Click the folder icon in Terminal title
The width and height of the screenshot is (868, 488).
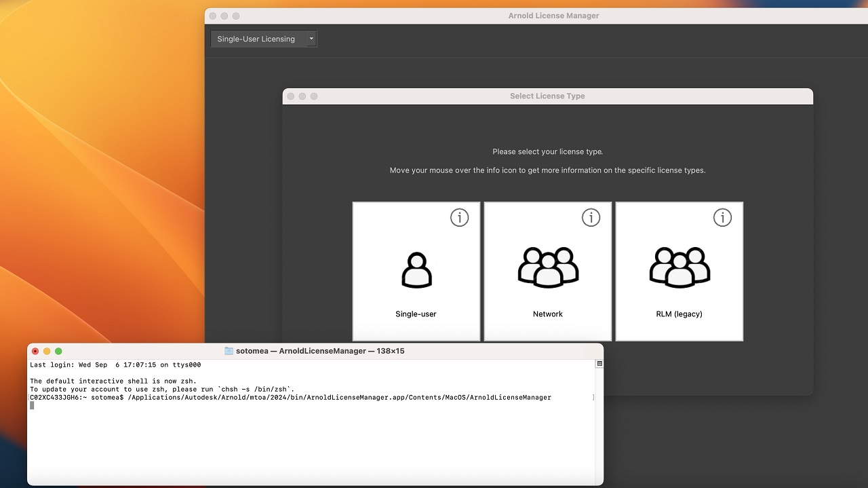coord(229,351)
